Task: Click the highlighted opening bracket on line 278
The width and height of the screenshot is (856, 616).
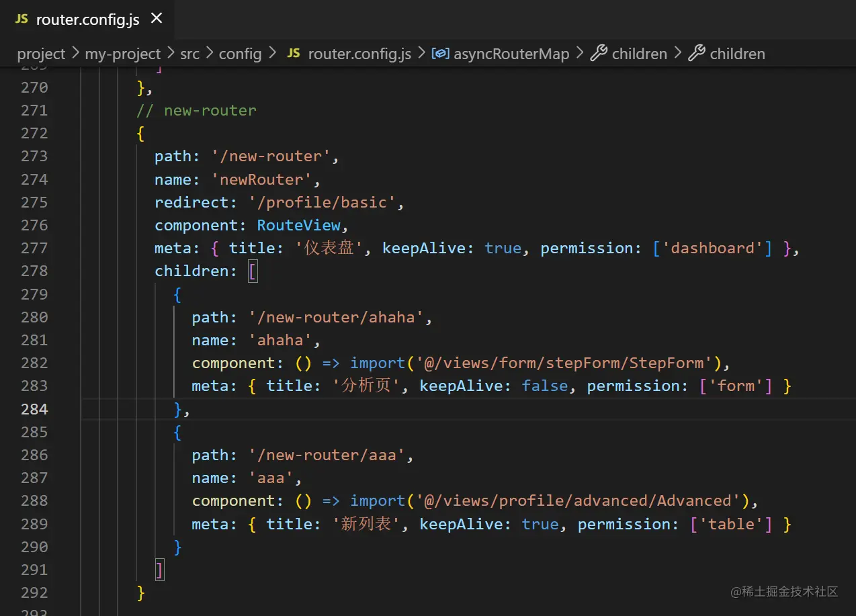Action: 253,271
